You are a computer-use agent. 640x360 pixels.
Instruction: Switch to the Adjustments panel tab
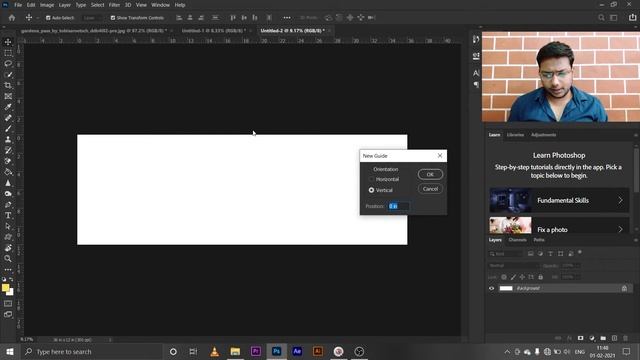coord(543,135)
